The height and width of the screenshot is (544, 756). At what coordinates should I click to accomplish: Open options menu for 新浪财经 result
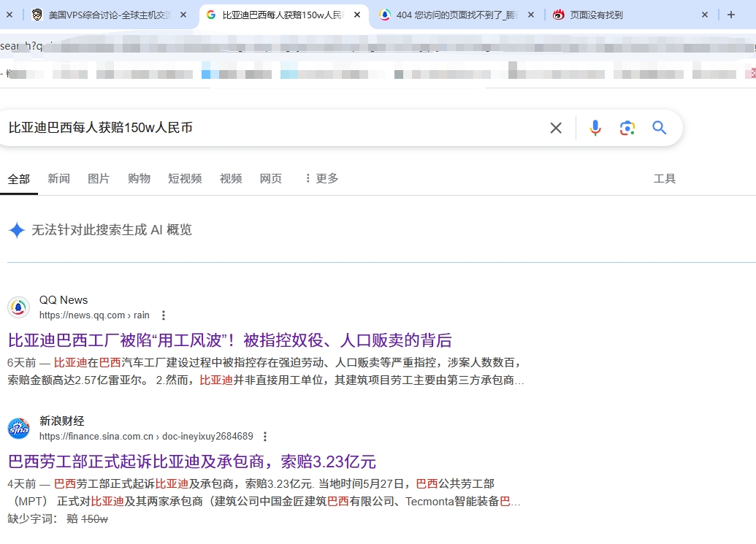click(x=265, y=437)
